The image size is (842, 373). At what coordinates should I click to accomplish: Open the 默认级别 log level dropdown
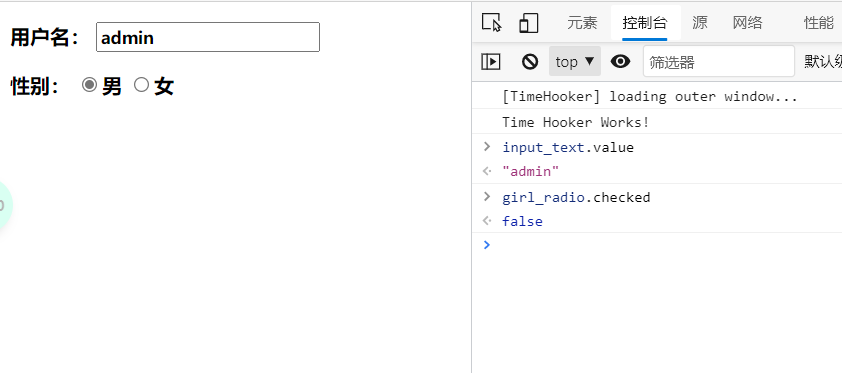[x=823, y=62]
